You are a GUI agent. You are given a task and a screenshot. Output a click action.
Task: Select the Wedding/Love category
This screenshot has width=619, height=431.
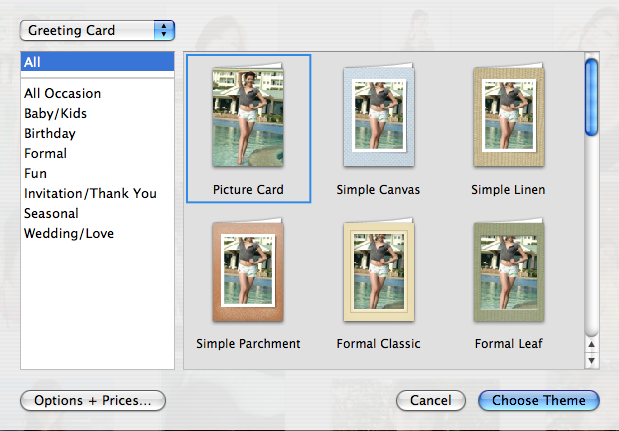[69, 234]
